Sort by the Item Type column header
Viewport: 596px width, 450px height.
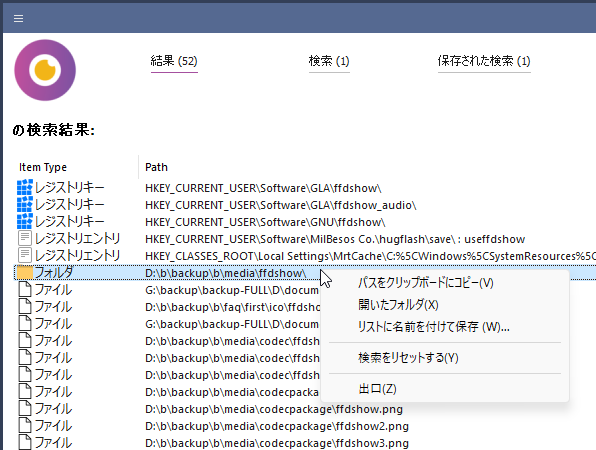click(x=43, y=167)
